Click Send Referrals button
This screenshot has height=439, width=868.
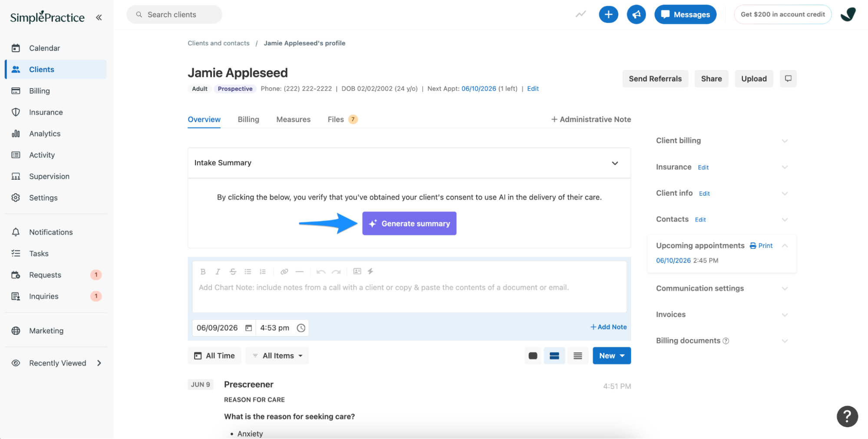tap(655, 79)
